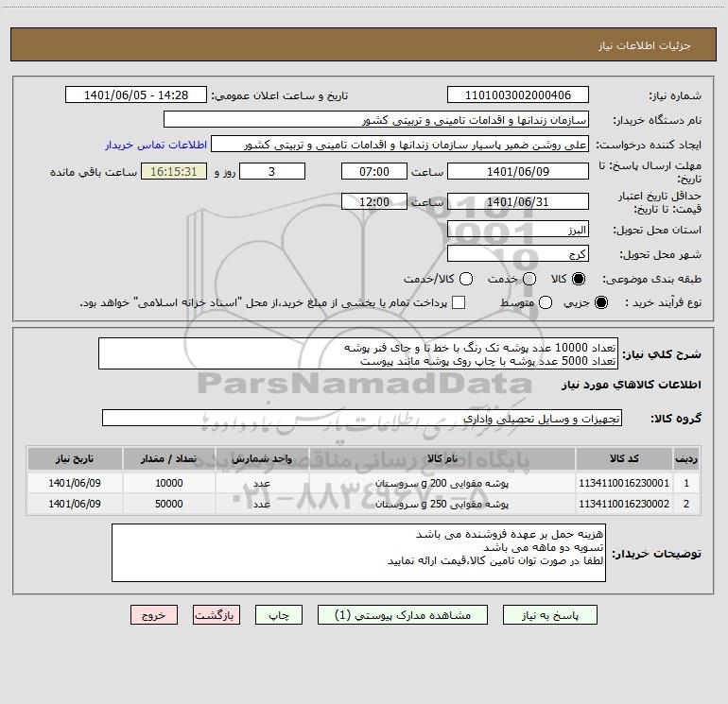Click the عدد unit cell in row 2

coord(262,504)
